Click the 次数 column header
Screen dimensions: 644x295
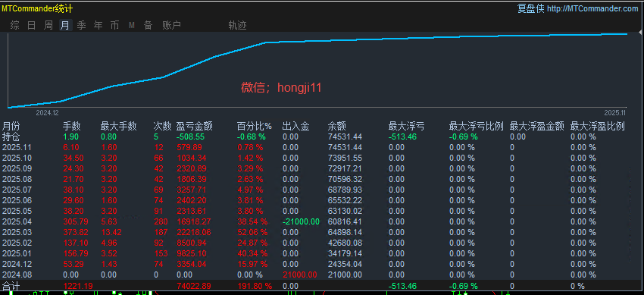click(162, 126)
